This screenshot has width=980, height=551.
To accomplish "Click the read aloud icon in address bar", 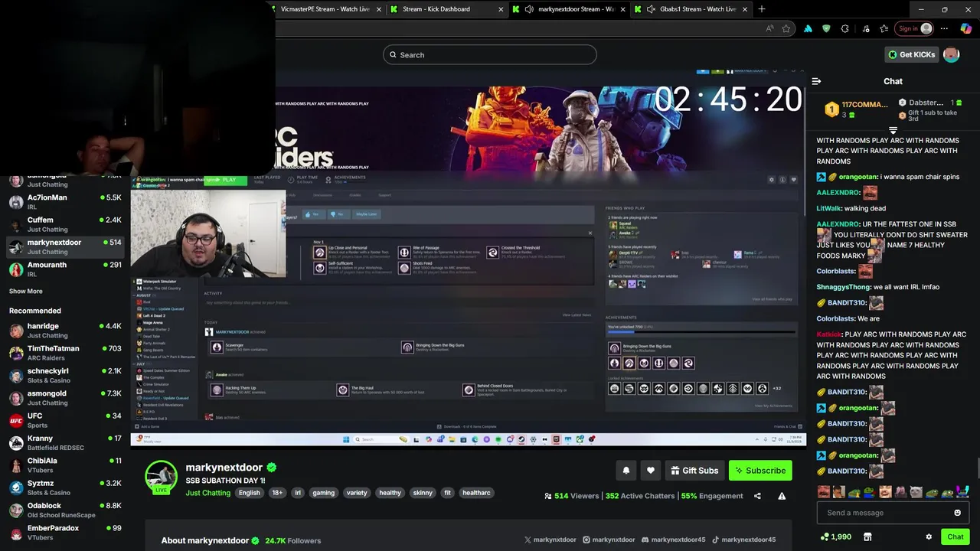I will [x=769, y=29].
